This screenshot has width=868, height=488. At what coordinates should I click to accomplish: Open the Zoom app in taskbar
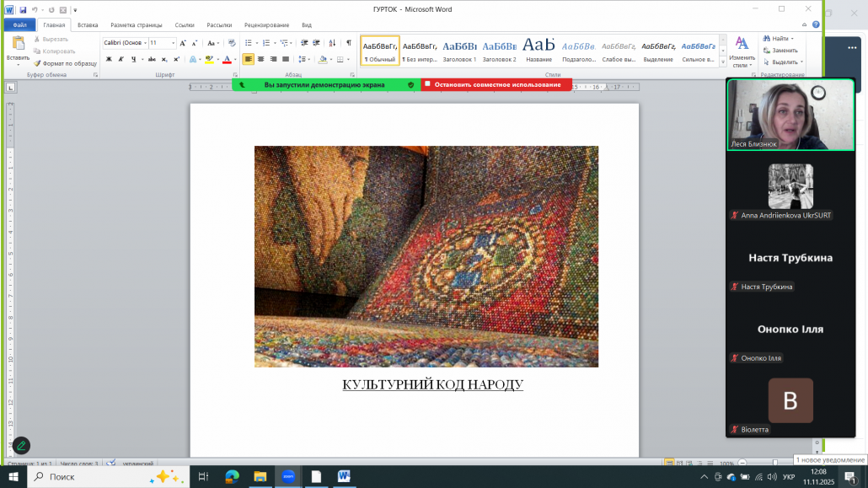point(287,476)
